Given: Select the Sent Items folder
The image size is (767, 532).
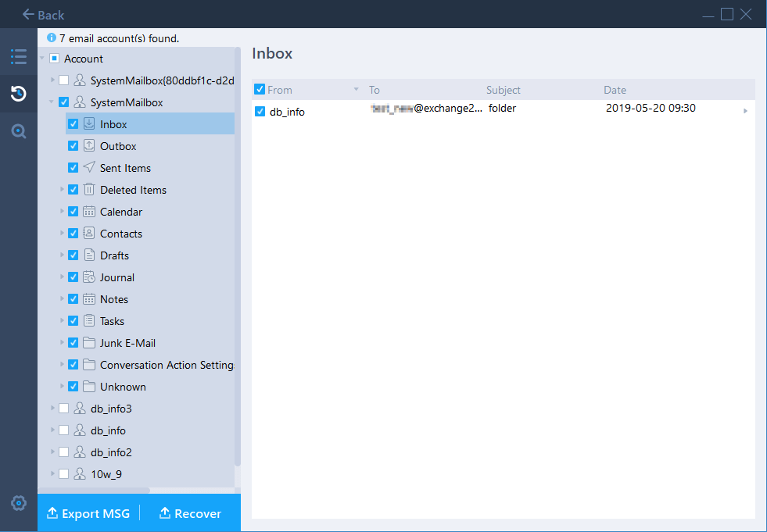Looking at the screenshot, I should [x=125, y=168].
